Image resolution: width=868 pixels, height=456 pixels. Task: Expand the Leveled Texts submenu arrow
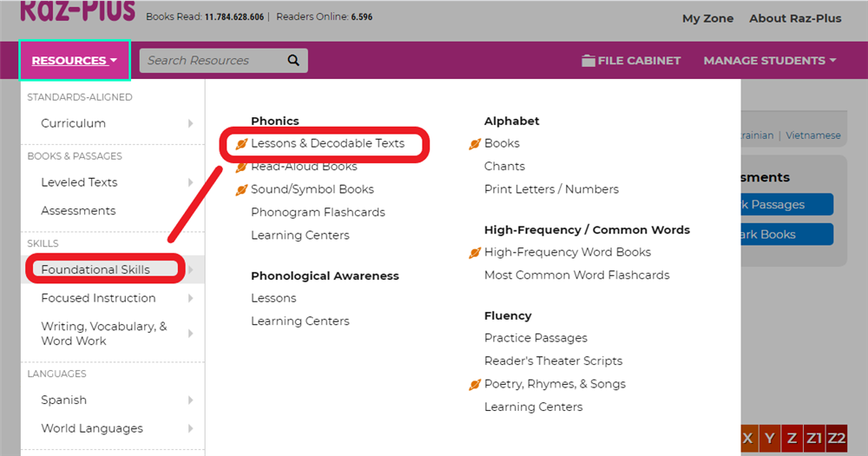[x=191, y=182]
